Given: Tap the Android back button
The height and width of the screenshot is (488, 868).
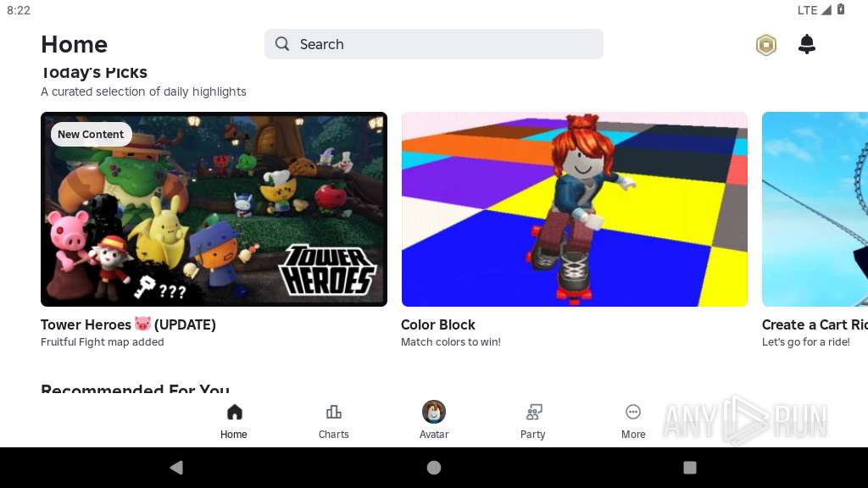Looking at the screenshot, I should pyautogui.click(x=176, y=468).
